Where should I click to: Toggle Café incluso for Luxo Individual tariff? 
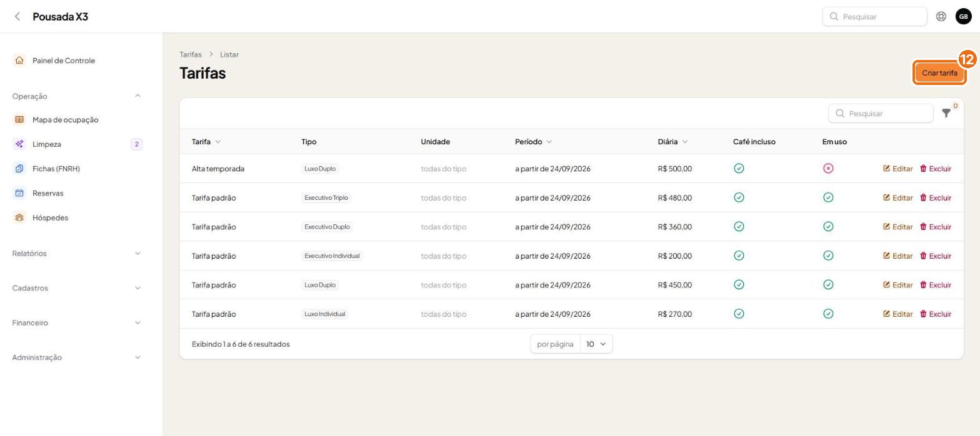tap(739, 314)
